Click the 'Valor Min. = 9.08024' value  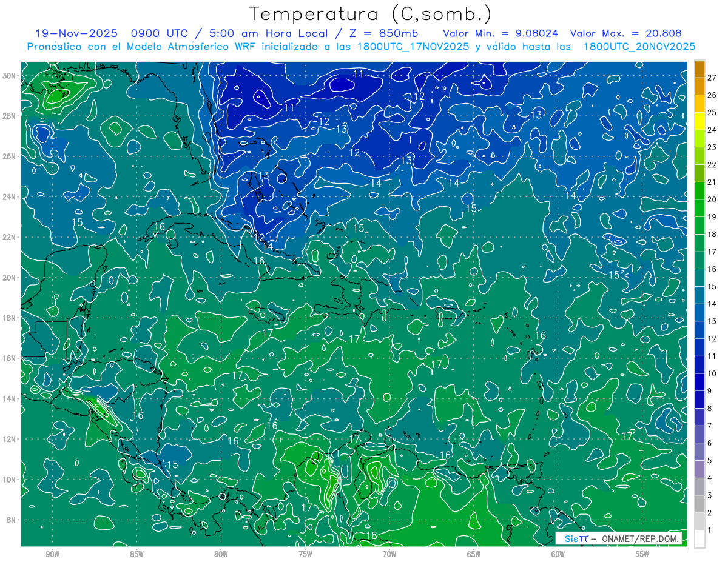click(x=500, y=34)
